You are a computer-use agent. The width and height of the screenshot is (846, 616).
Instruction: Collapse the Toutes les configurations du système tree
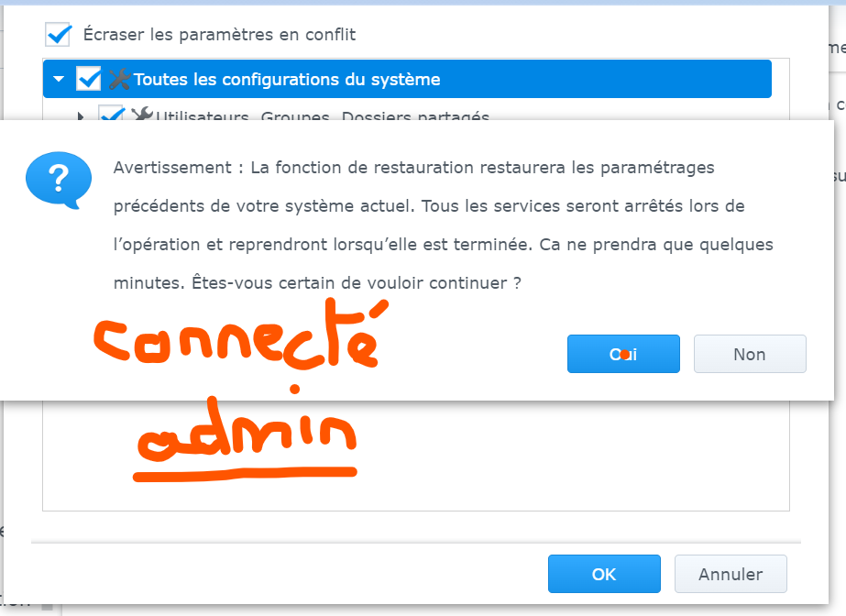click(59, 80)
